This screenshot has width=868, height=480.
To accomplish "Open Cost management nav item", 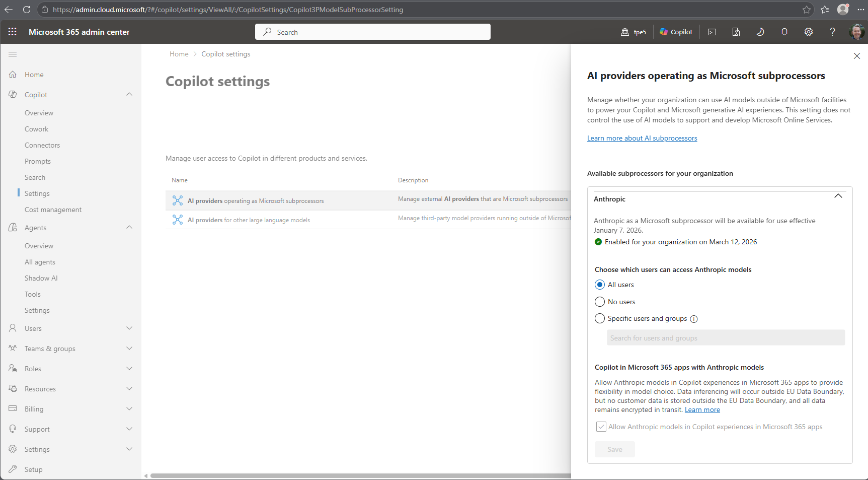I will tap(53, 210).
